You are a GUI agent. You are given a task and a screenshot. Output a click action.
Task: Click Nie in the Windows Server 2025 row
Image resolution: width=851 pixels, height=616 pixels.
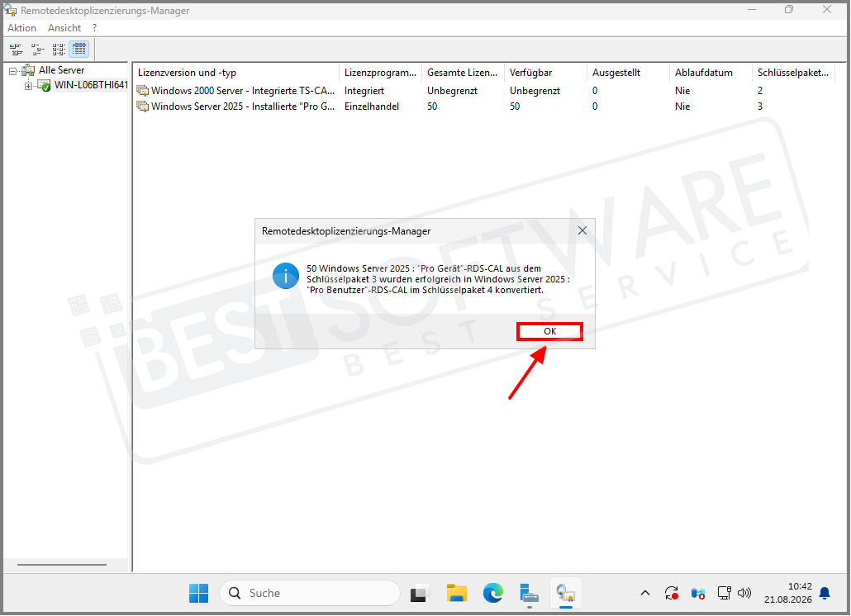pos(682,107)
